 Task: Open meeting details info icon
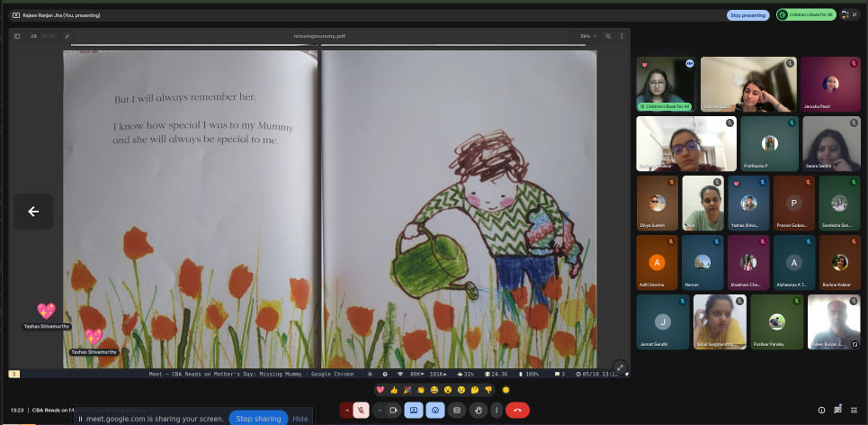(821, 410)
